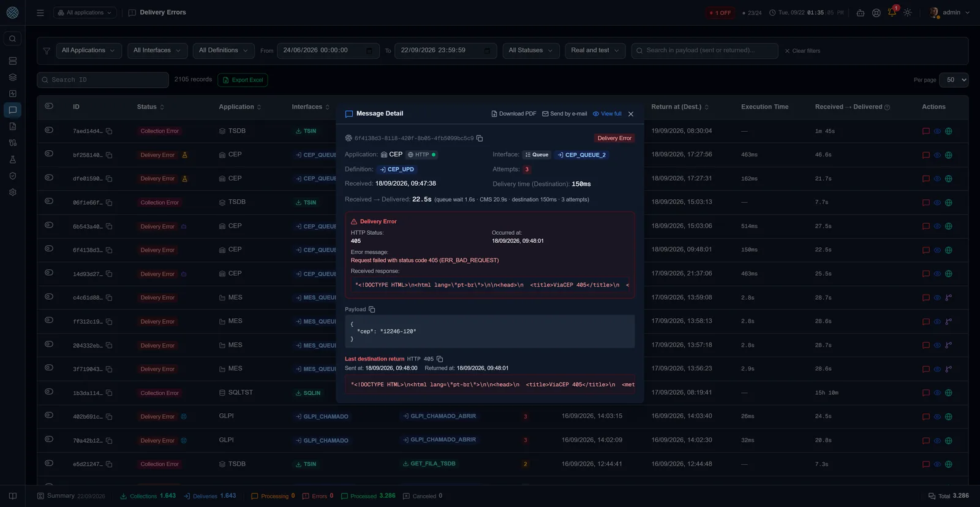Expand the All Interfaces filter dropdown

[157, 50]
